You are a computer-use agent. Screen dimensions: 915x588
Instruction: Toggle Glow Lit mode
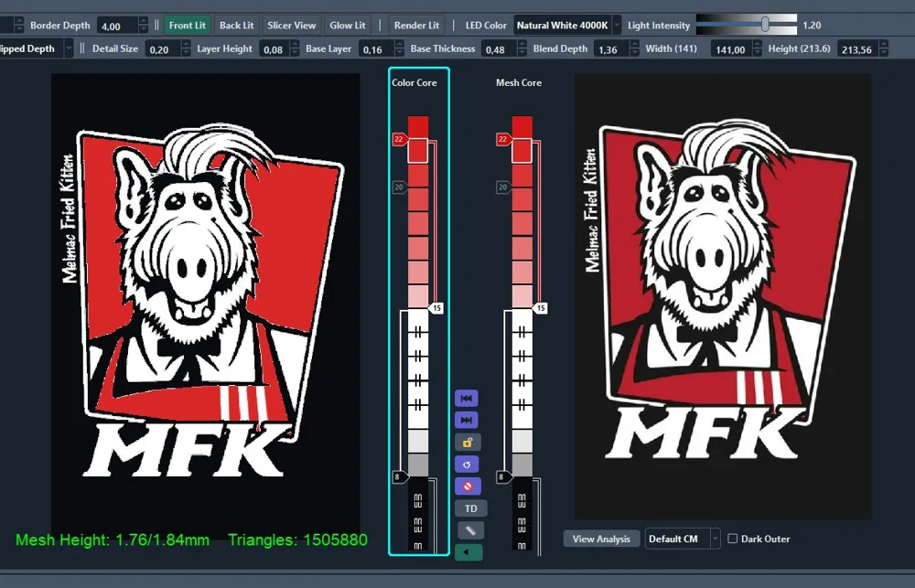click(x=347, y=25)
